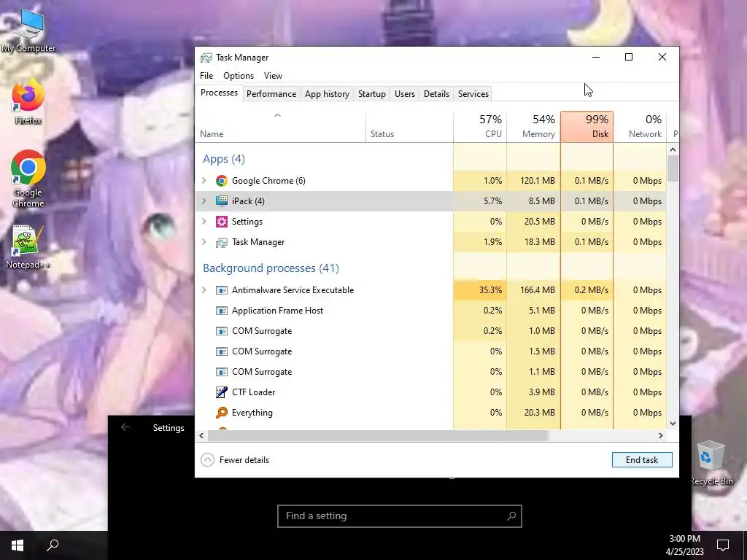Open the File menu

click(206, 76)
